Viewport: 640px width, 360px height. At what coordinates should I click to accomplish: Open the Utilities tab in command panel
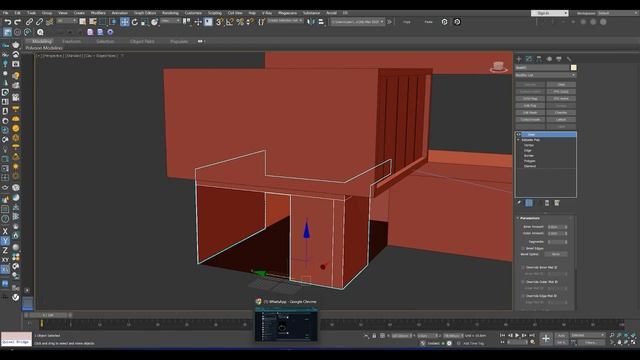569,59
